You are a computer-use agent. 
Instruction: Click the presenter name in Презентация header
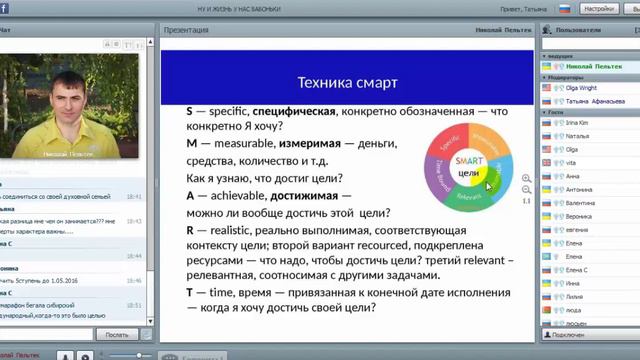(x=503, y=30)
